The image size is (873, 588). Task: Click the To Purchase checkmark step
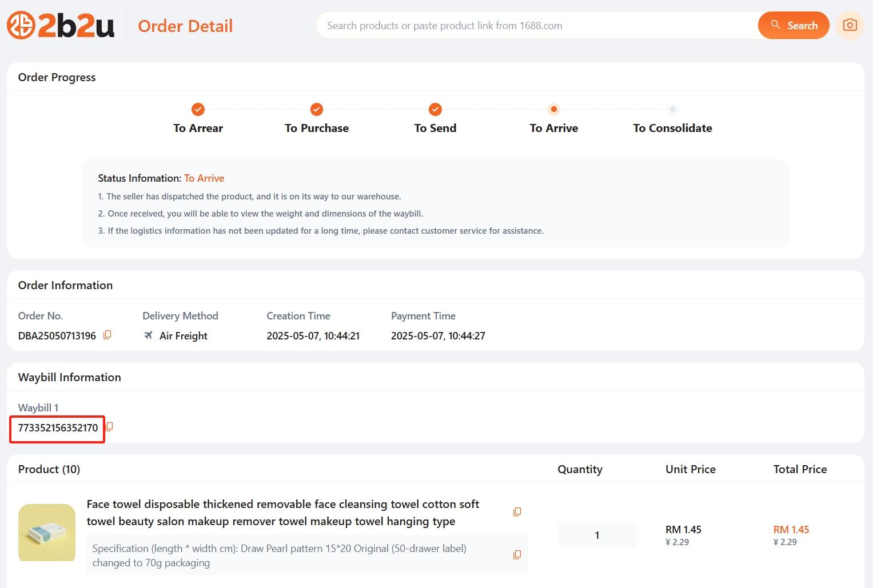coord(317,109)
